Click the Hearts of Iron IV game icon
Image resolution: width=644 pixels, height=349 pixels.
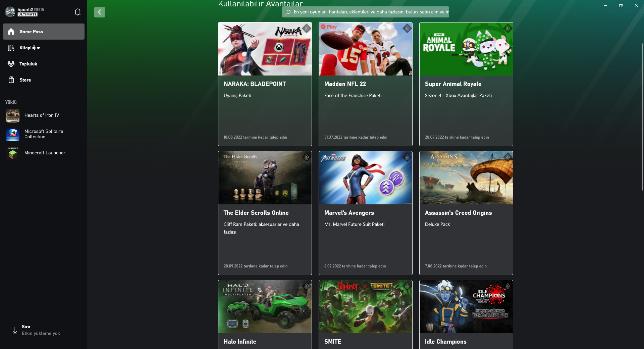pos(13,116)
